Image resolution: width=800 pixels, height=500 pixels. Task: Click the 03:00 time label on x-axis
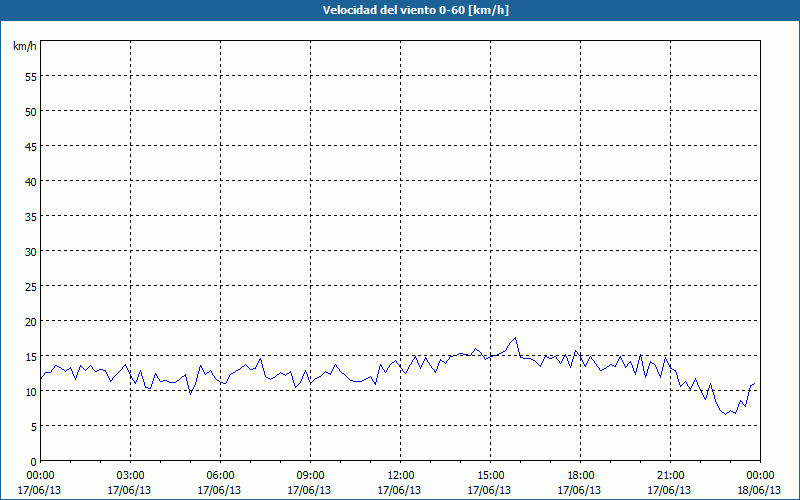click(131, 476)
